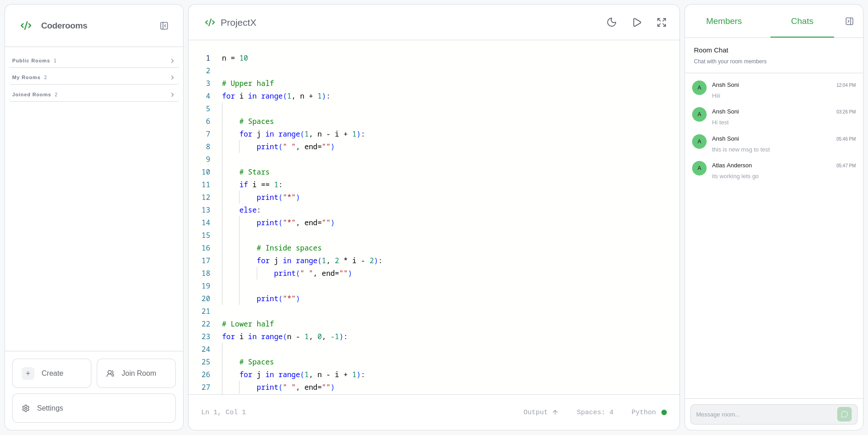Change the Spaces: 4 indentation setting
868x435 pixels.
click(595, 412)
